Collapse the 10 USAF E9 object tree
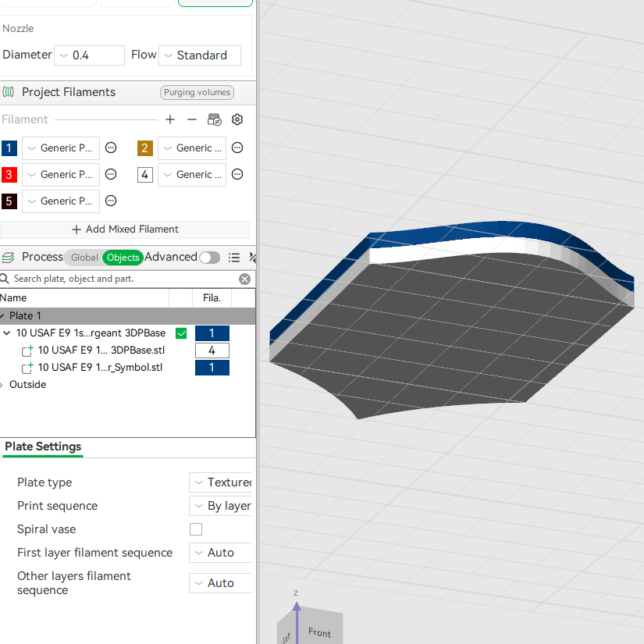This screenshot has height=644, width=644. [6, 333]
